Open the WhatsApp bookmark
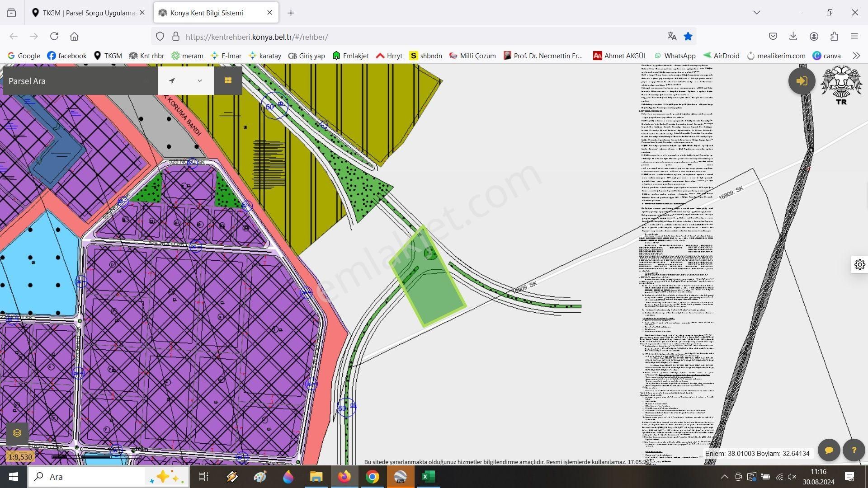This screenshot has height=488, width=868. [x=675, y=56]
